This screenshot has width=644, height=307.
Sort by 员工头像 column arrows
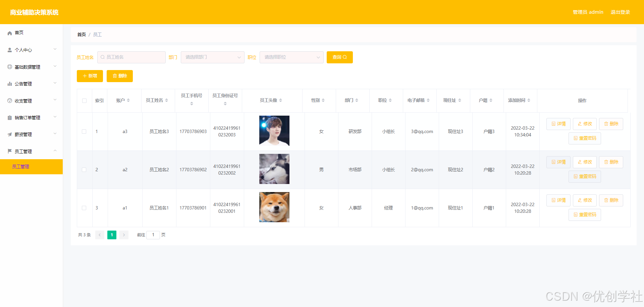280,100
